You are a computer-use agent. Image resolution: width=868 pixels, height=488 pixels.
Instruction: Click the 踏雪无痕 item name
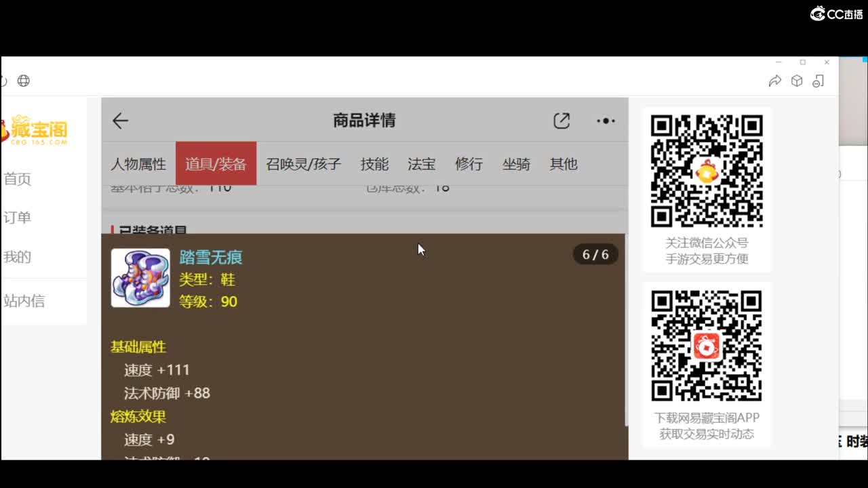click(x=211, y=258)
